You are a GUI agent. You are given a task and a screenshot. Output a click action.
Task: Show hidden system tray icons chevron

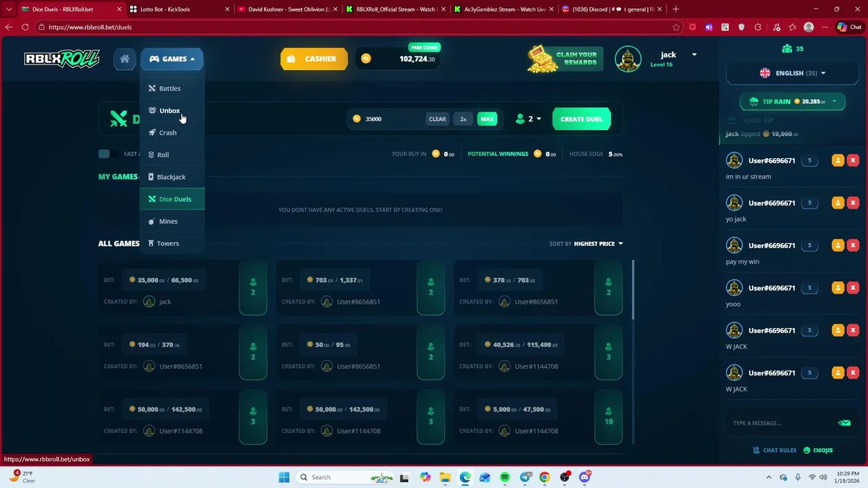(769, 477)
